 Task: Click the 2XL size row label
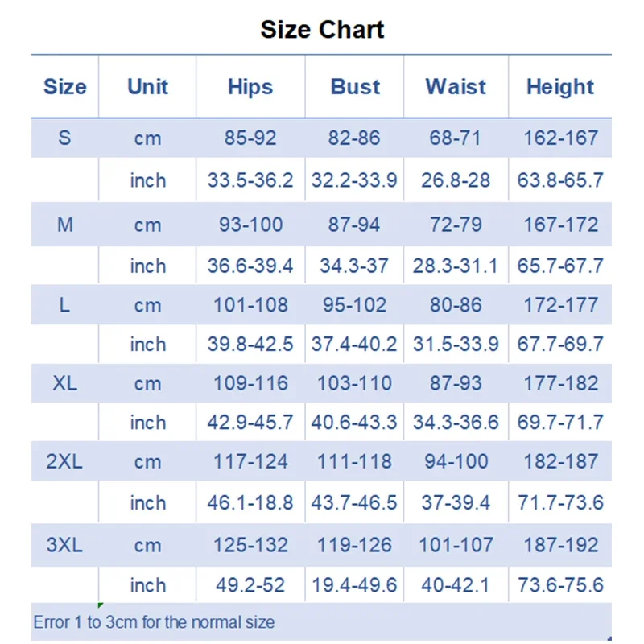[64, 462]
